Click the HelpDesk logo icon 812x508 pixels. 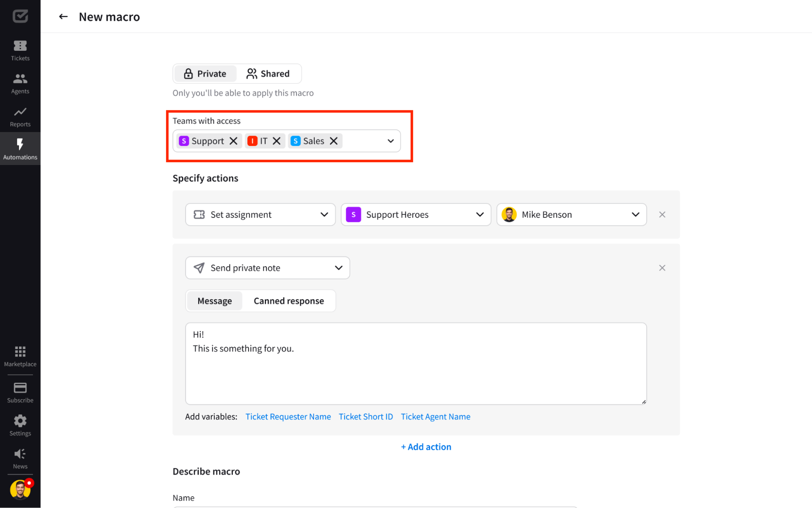[x=20, y=16]
